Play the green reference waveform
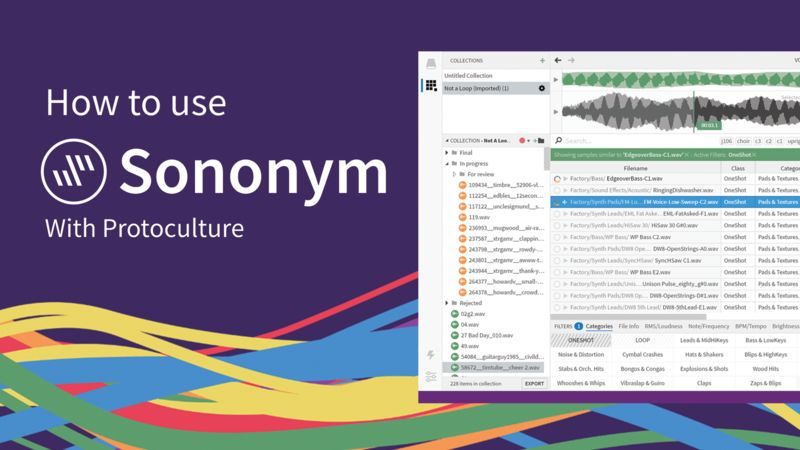The height and width of the screenshot is (450, 800). pyautogui.click(x=556, y=80)
